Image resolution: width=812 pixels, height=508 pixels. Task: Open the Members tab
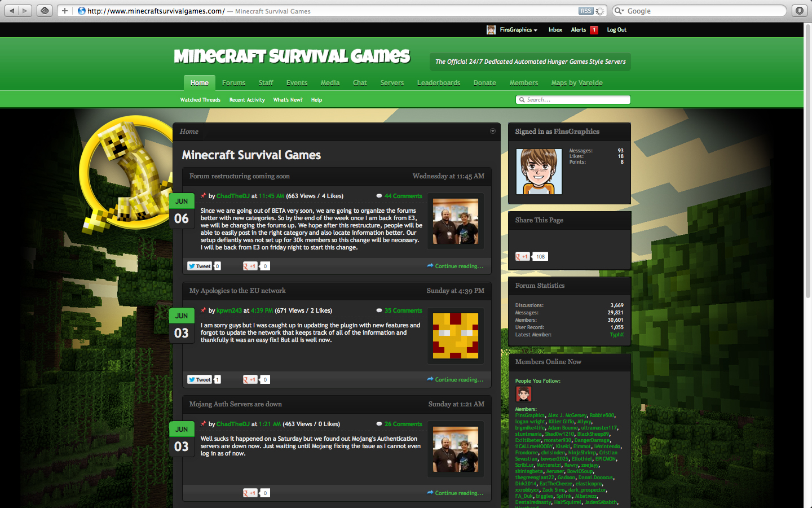pos(524,83)
